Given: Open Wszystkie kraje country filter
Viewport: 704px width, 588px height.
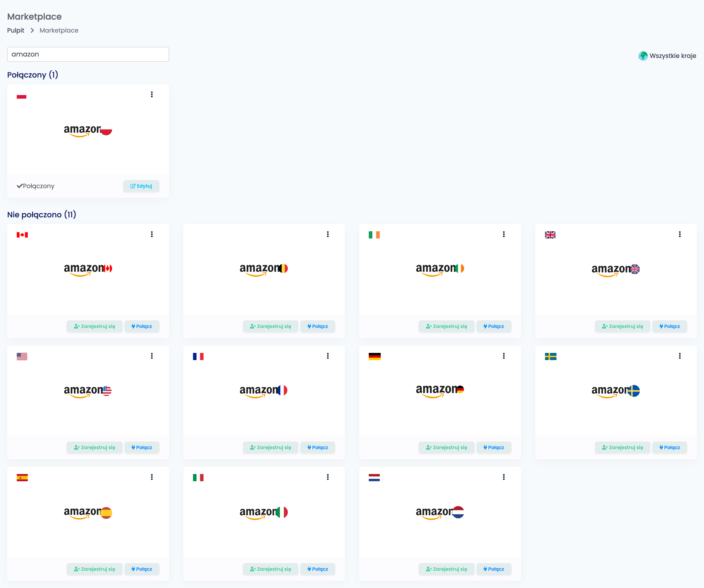Looking at the screenshot, I should (x=667, y=56).
